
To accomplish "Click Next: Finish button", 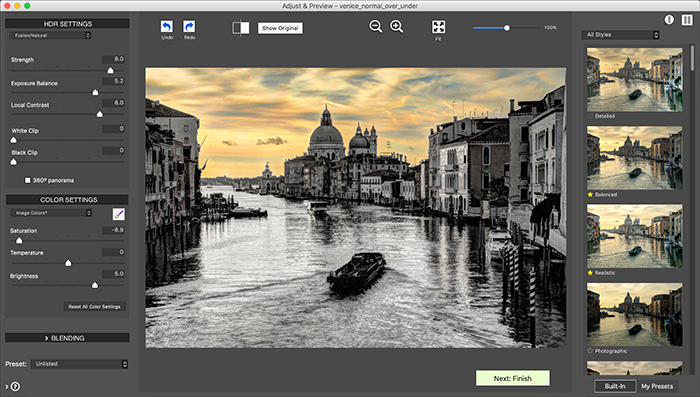I will pos(512,378).
